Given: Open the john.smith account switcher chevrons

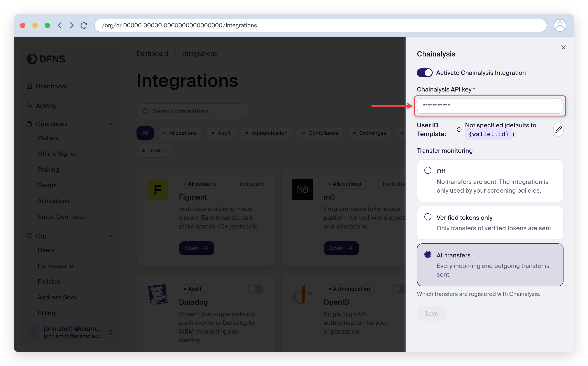Looking at the screenshot, I should pos(110,332).
